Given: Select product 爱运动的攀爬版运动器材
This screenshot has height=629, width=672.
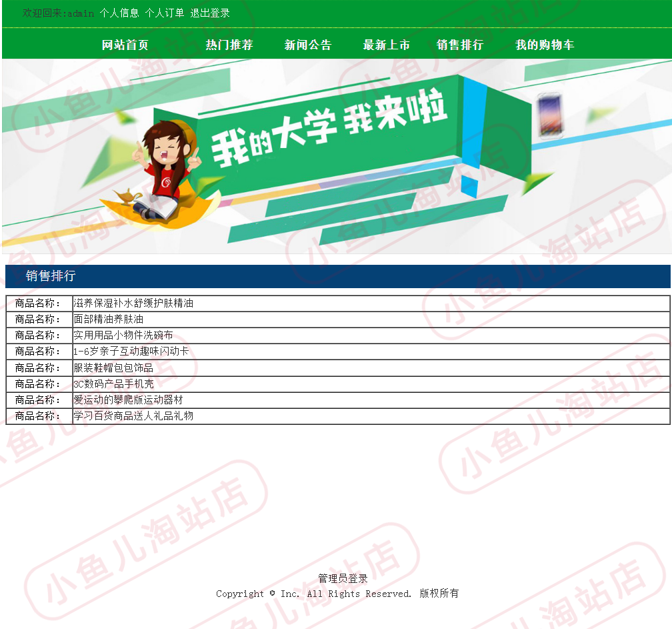Looking at the screenshot, I should tap(128, 400).
